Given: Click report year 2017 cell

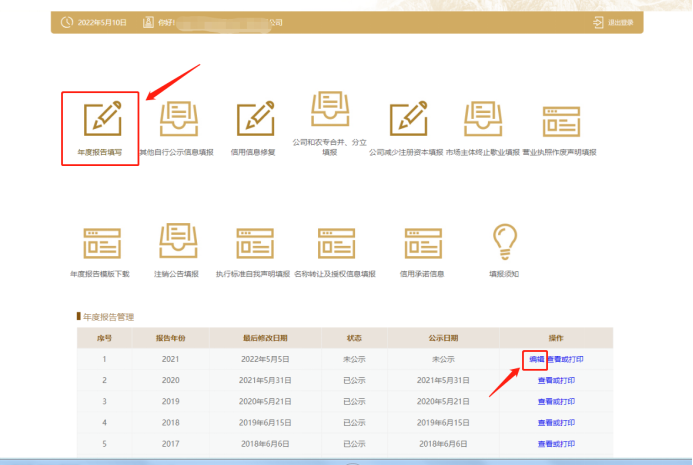Looking at the screenshot, I should point(171,444).
